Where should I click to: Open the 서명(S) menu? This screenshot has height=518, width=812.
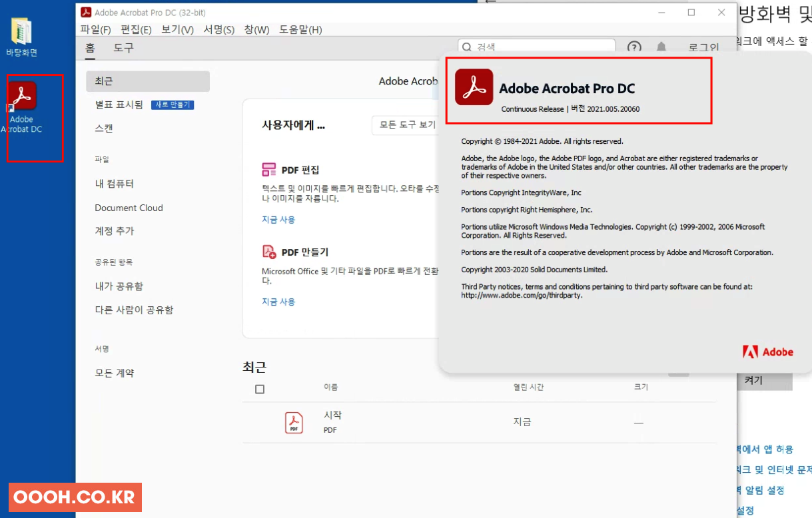point(218,29)
